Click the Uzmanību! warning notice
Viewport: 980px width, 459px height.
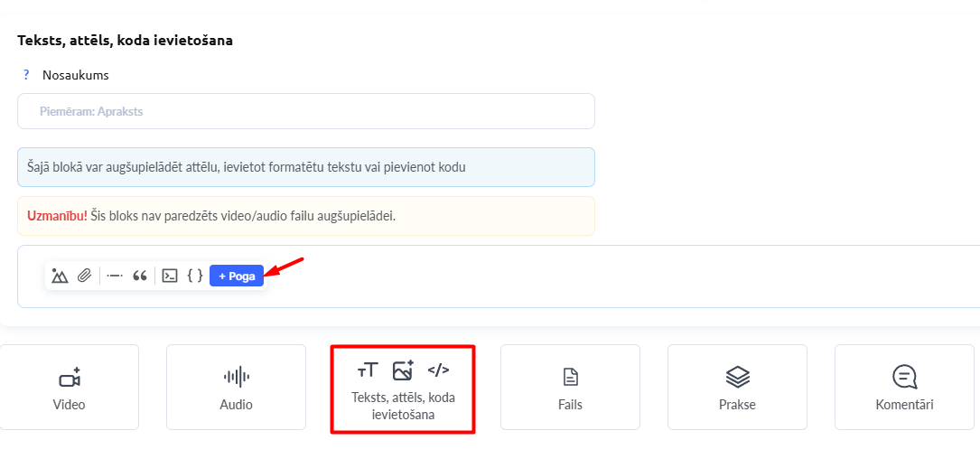click(306, 216)
